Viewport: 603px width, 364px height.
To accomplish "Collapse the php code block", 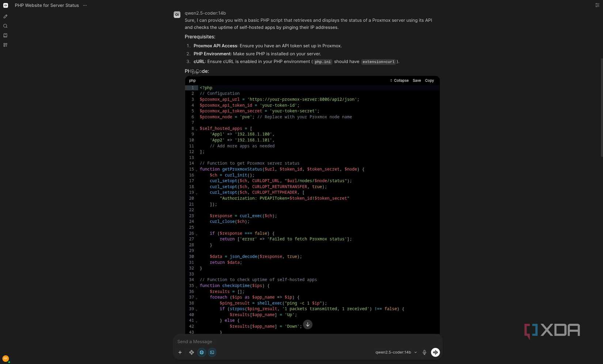I will (x=399, y=80).
